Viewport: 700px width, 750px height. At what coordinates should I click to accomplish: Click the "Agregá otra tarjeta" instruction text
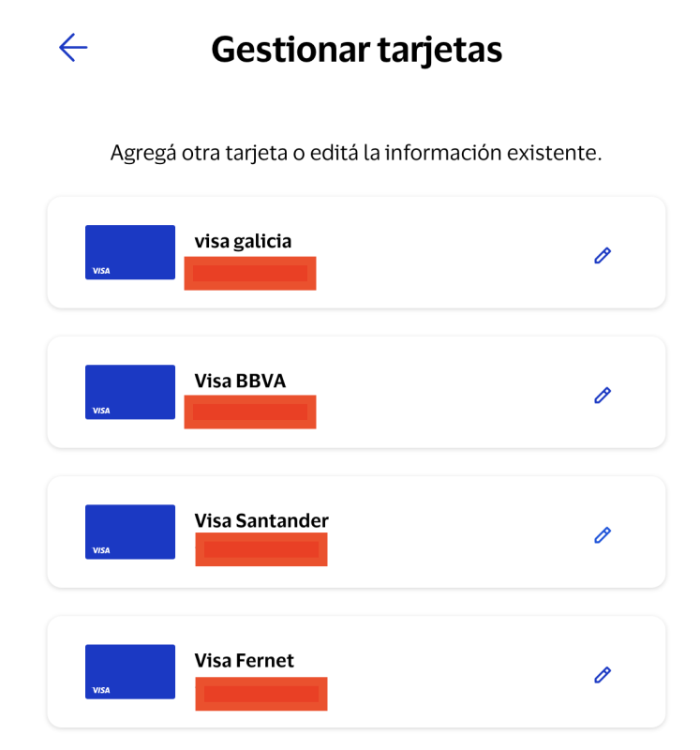tap(356, 152)
